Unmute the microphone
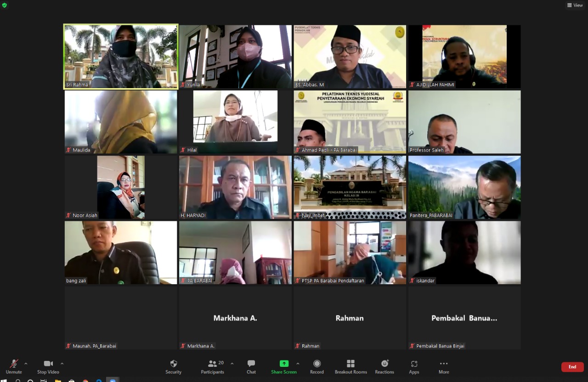588x382 pixels. pos(14,366)
